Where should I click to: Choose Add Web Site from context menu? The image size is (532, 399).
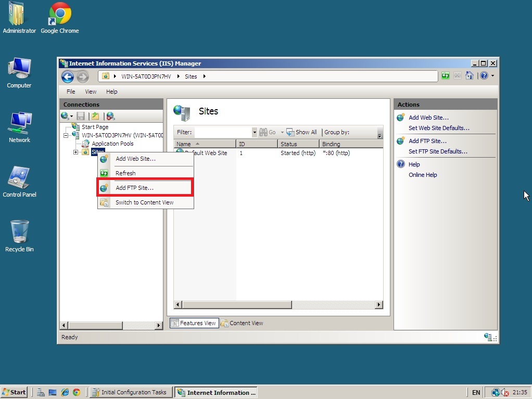[x=146, y=159]
